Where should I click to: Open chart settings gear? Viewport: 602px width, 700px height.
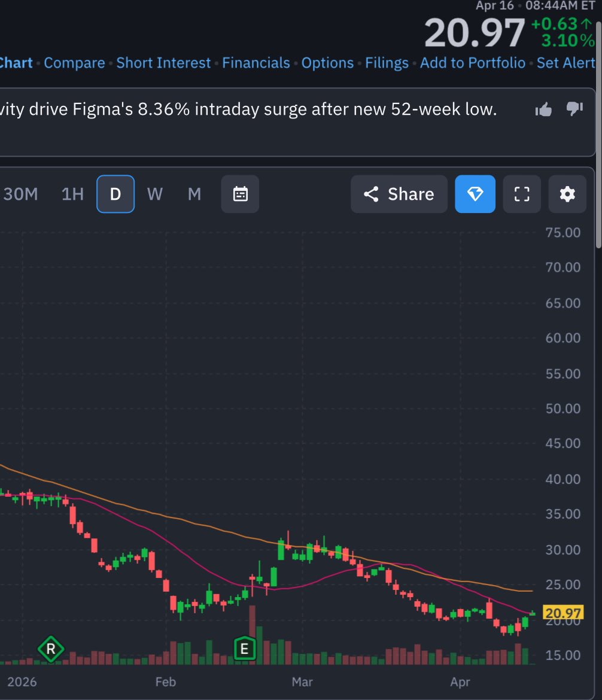(567, 194)
